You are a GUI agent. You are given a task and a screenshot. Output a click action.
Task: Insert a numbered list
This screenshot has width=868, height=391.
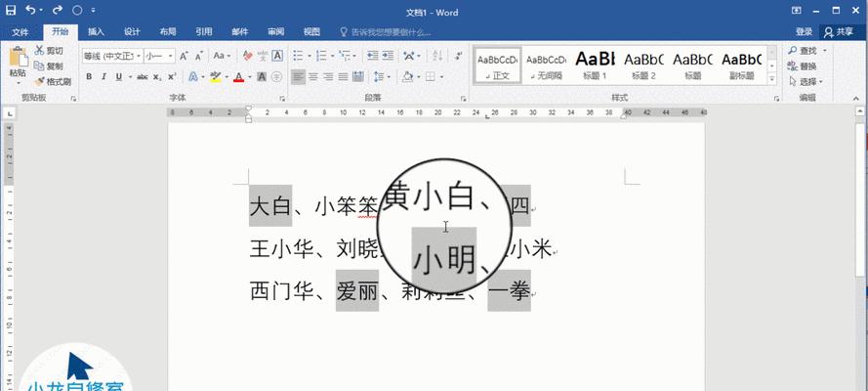tap(320, 56)
